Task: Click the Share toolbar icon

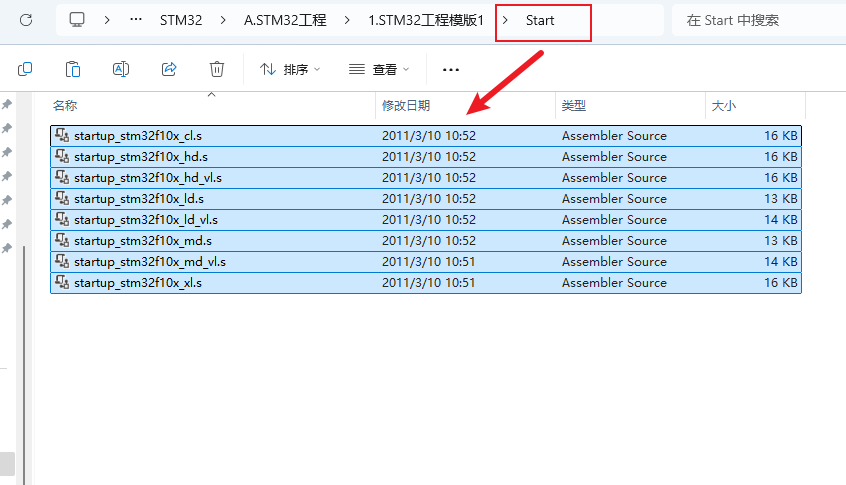Action: click(x=169, y=69)
